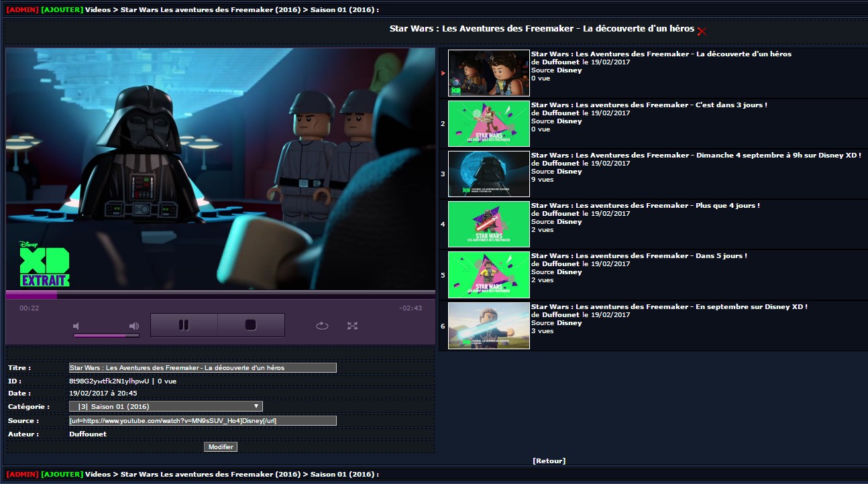Click into the Titre text field

203,367
